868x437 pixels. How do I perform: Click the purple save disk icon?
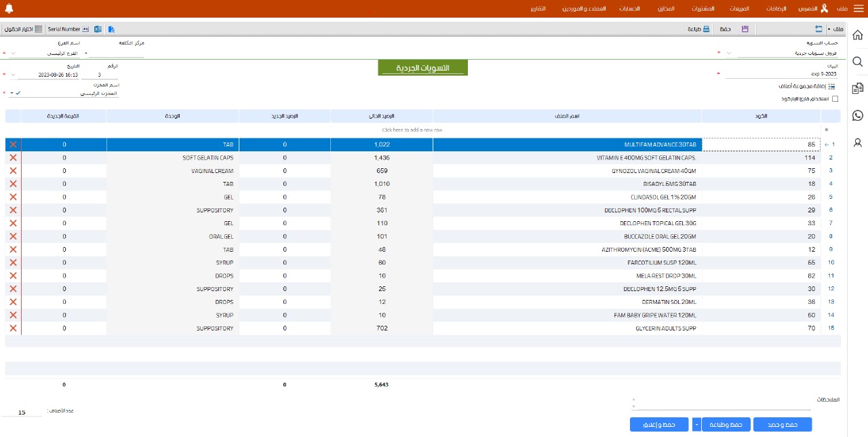tap(745, 29)
